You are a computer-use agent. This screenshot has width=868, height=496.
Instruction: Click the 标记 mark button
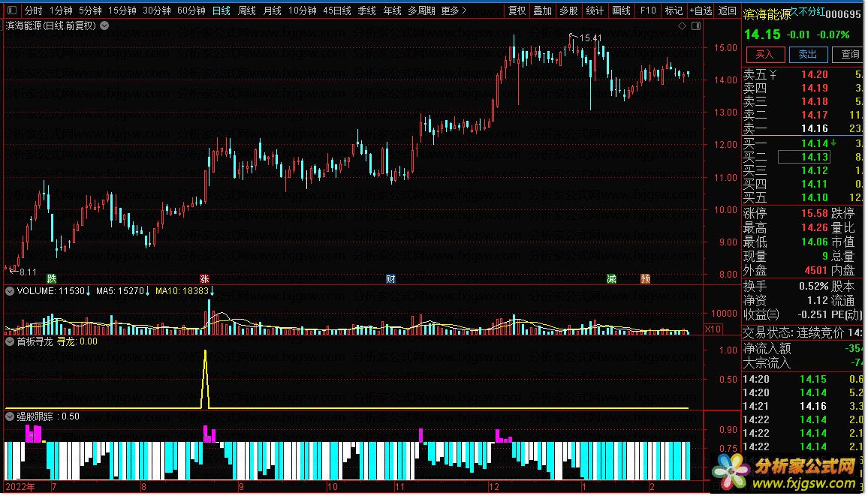[x=674, y=11]
